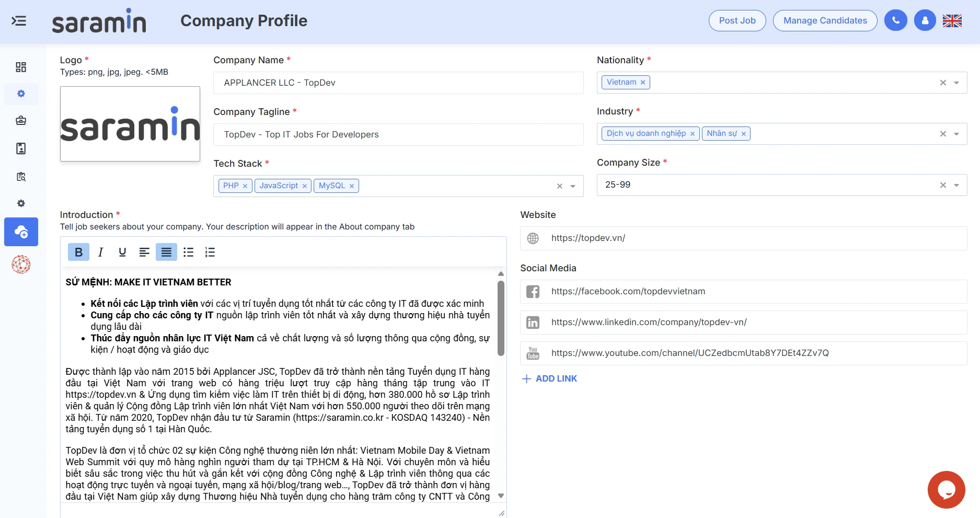Screen dimensions: 980x518
Task: Focus the LinkedIn URL input field
Action: [x=744, y=323]
